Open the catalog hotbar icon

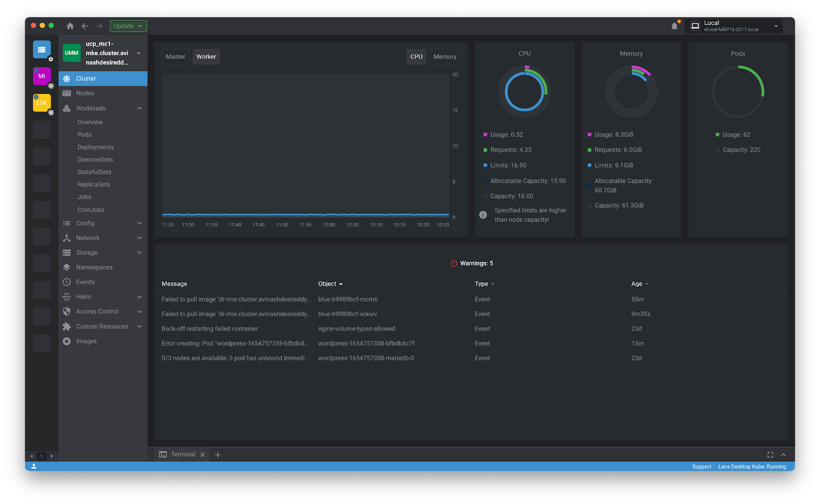pyautogui.click(x=42, y=50)
